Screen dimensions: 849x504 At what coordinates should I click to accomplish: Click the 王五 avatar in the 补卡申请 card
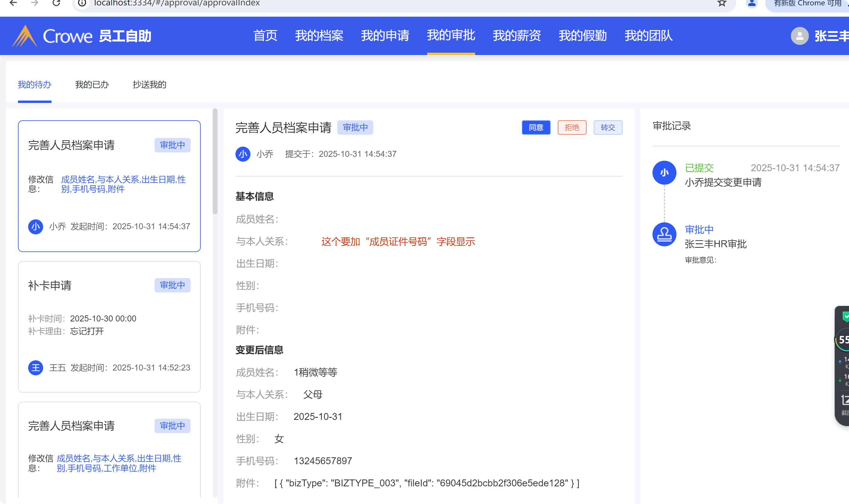[35, 368]
